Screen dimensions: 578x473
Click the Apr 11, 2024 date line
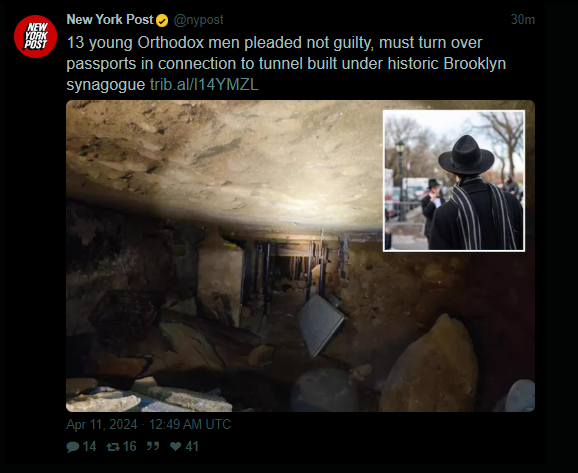click(149, 424)
